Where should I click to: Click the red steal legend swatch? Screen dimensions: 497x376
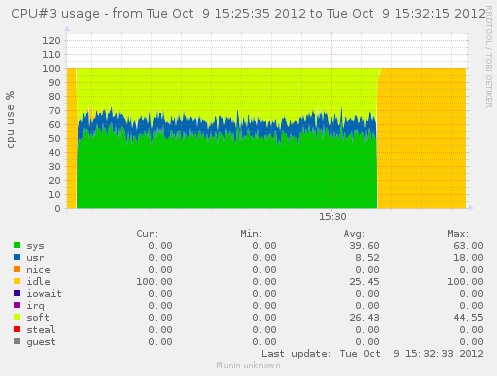17,329
